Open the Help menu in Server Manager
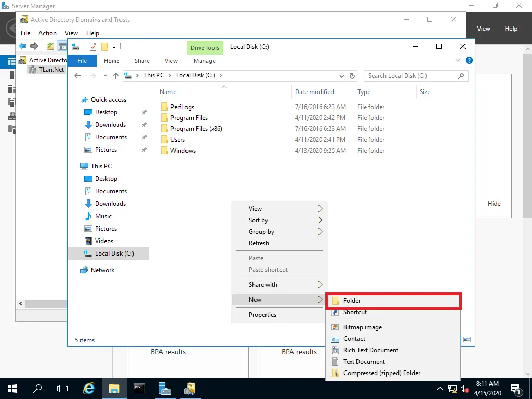Image resolution: width=532 pixels, height=399 pixels. 511,29
